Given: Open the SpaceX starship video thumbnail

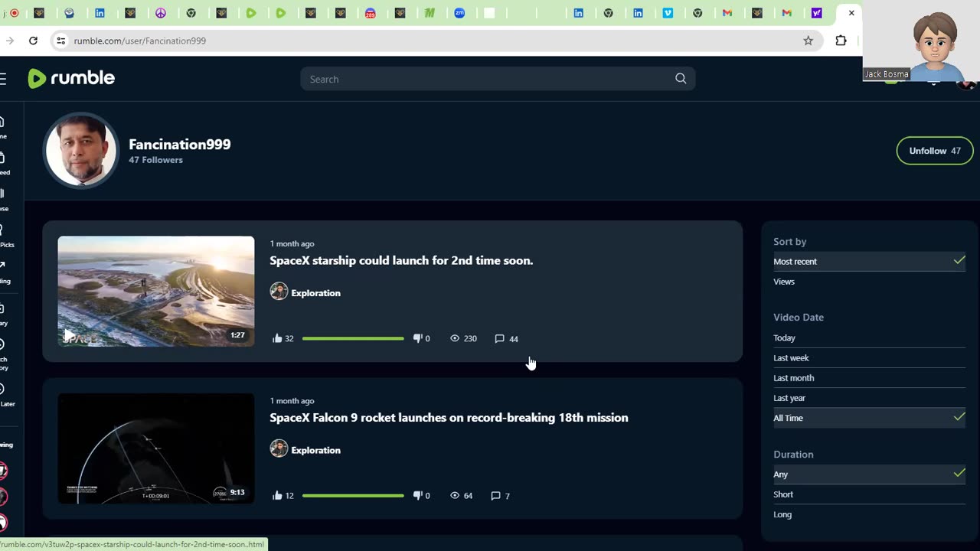Looking at the screenshot, I should [156, 292].
